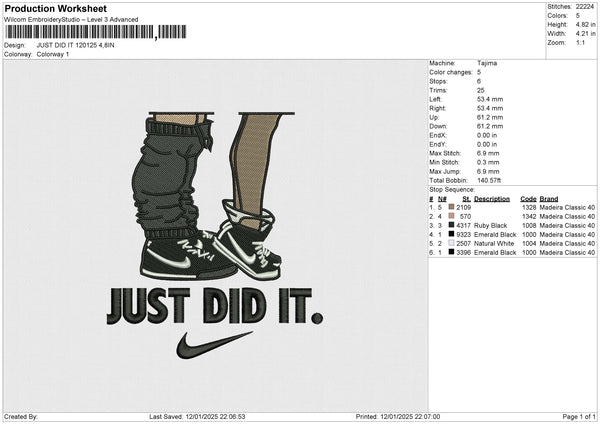The height and width of the screenshot is (424, 600).
Task: Click the embroidered 'JUST DID IT.' lettering
Action: coord(215,306)
